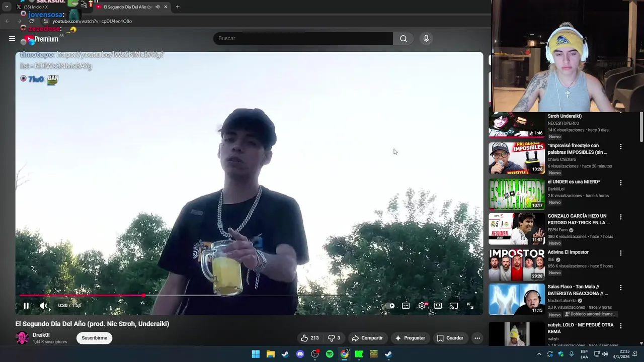Cast video to TV icon
The width and height of the screenshot is (644, 362).
(x=454, y=306)
